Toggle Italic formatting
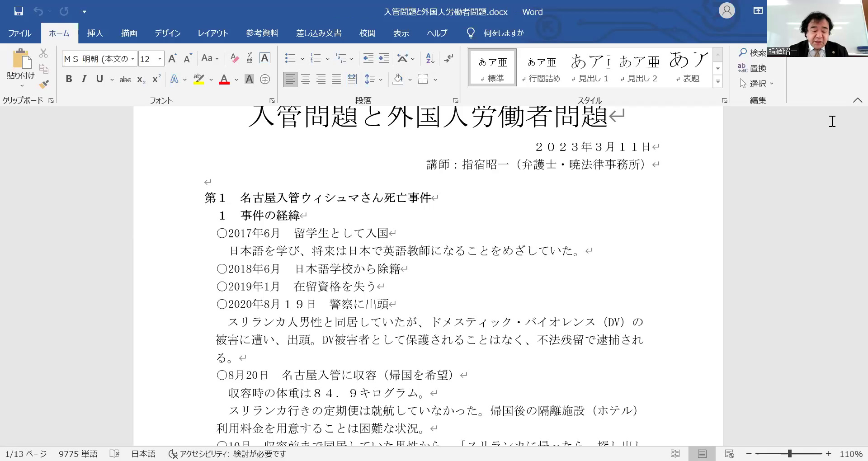 84,80
